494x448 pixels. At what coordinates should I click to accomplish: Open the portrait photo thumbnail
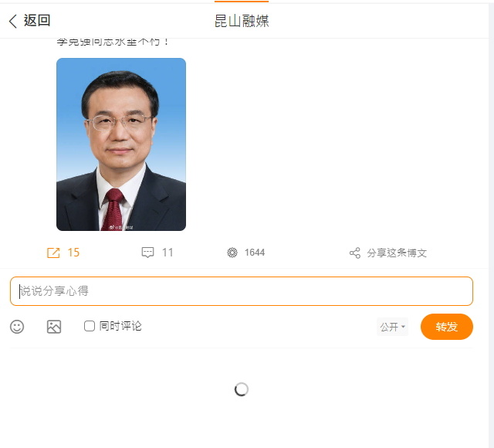coord(121,144)
